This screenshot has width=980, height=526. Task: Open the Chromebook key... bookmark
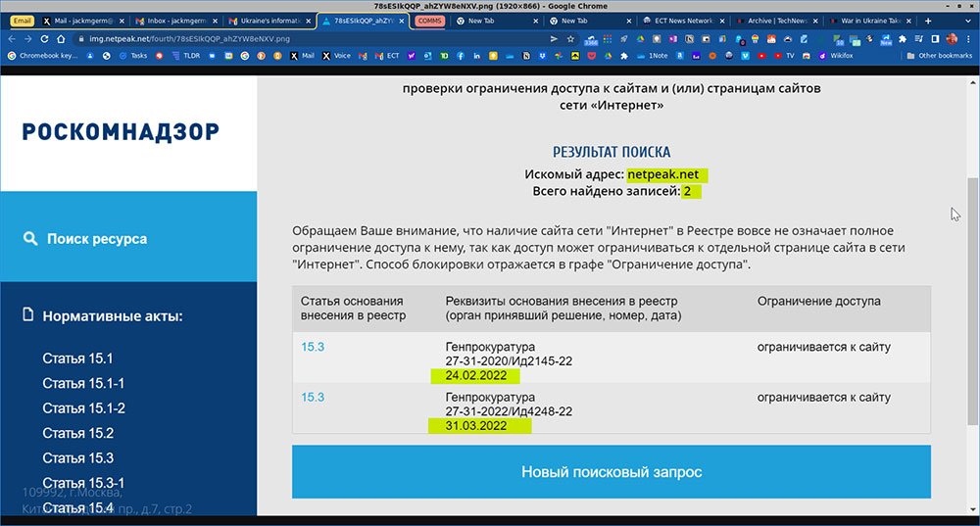pyautogui.click(x=43, y=56)
